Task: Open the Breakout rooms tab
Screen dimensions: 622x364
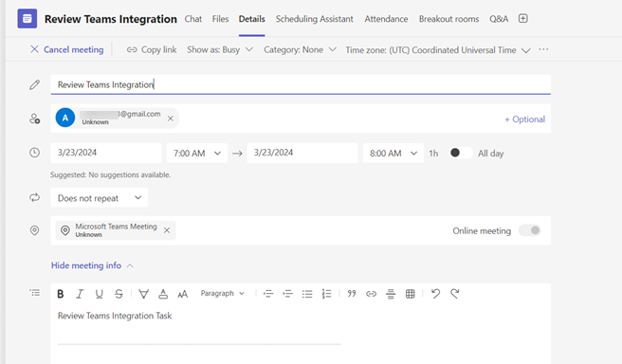Action: point(449,19)
